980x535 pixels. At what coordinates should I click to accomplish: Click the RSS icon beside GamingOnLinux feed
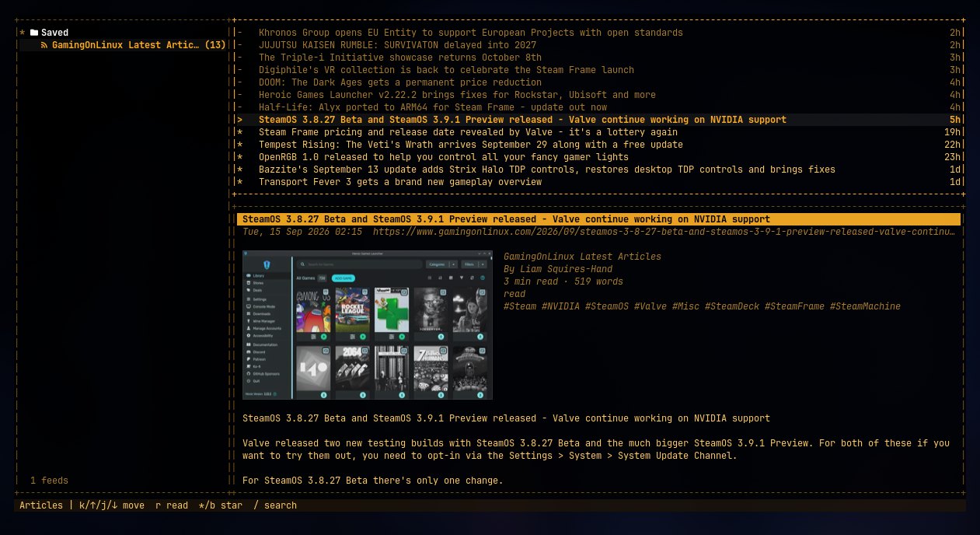pos(44,45)
